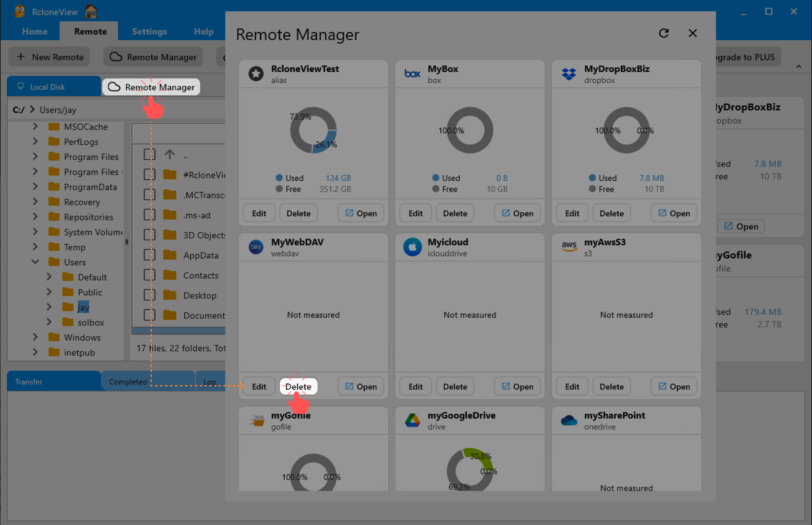Switch to the Settings menu tab

[149, 31]
